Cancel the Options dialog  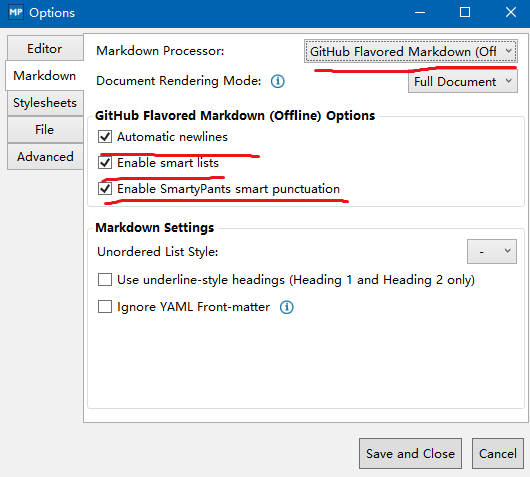click(x=498, y=454)
